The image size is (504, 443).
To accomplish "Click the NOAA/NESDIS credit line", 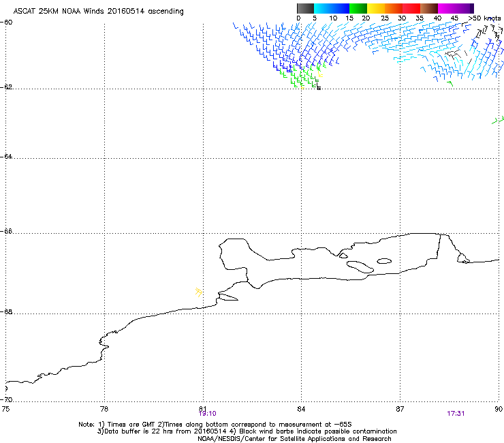I will [x=294, y=439].
